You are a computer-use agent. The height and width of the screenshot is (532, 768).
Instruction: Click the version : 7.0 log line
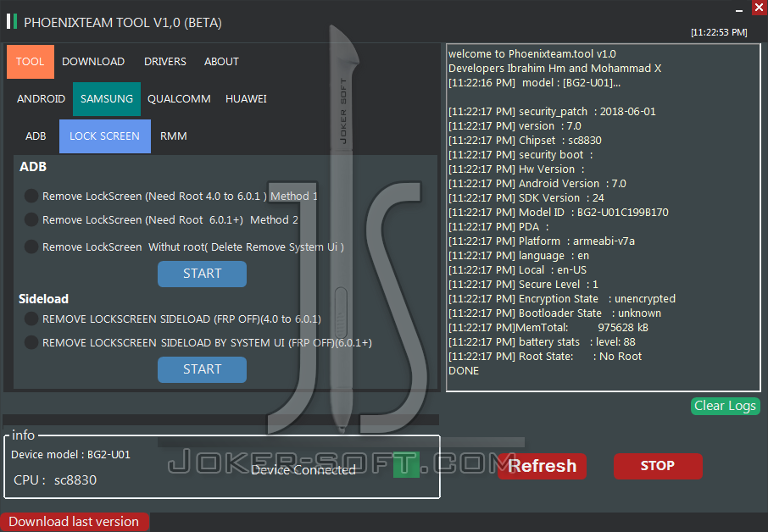515,126
